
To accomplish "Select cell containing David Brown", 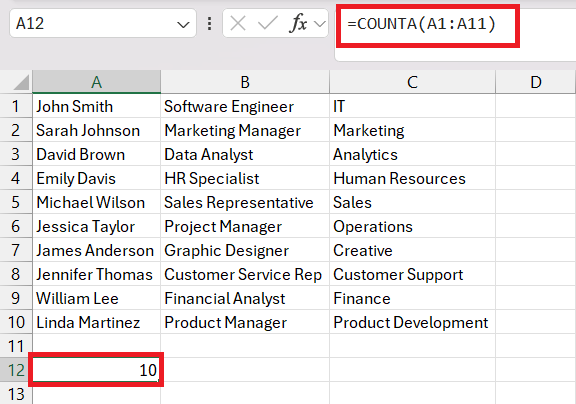I will click(x=97, y=154).
